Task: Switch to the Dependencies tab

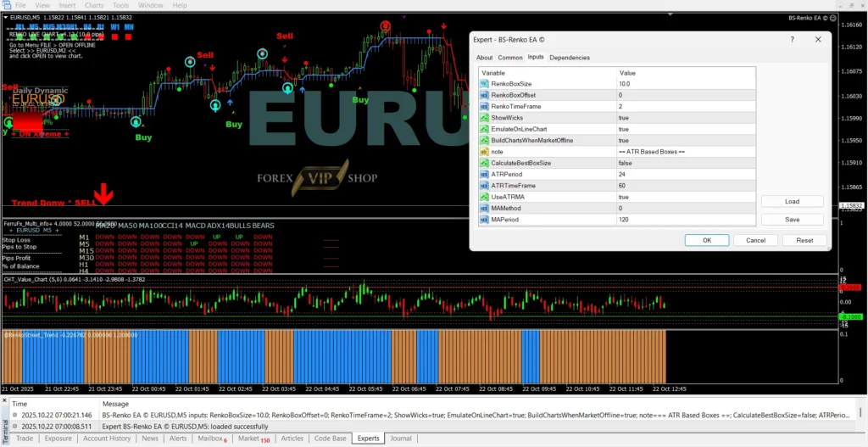Action: pyautogui.click(x=570, y=58)
